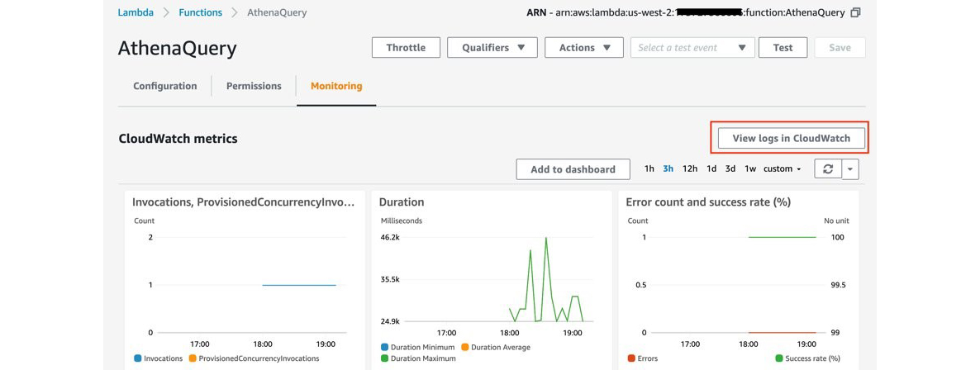
Task: Open the Select a test event combo box
Action: (x=693, y=48)
